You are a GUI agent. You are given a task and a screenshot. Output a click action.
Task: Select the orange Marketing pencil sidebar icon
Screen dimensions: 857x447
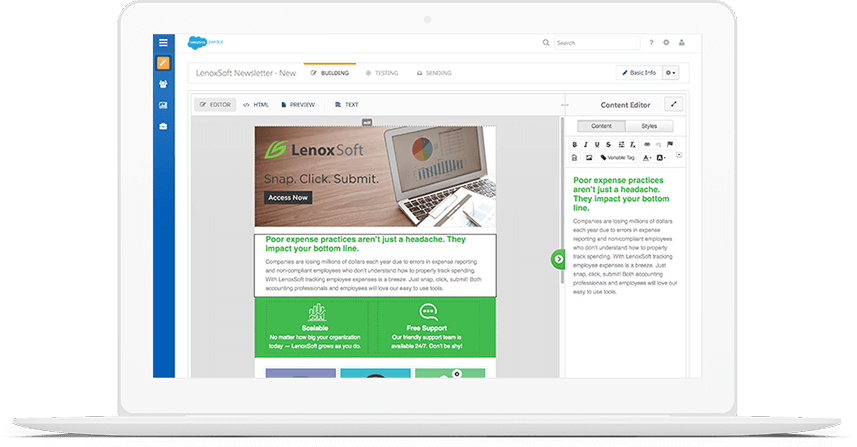163,63
